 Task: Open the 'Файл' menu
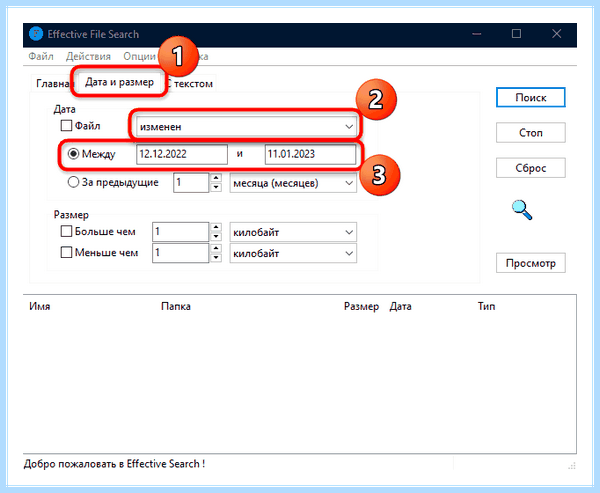(41, 56)
